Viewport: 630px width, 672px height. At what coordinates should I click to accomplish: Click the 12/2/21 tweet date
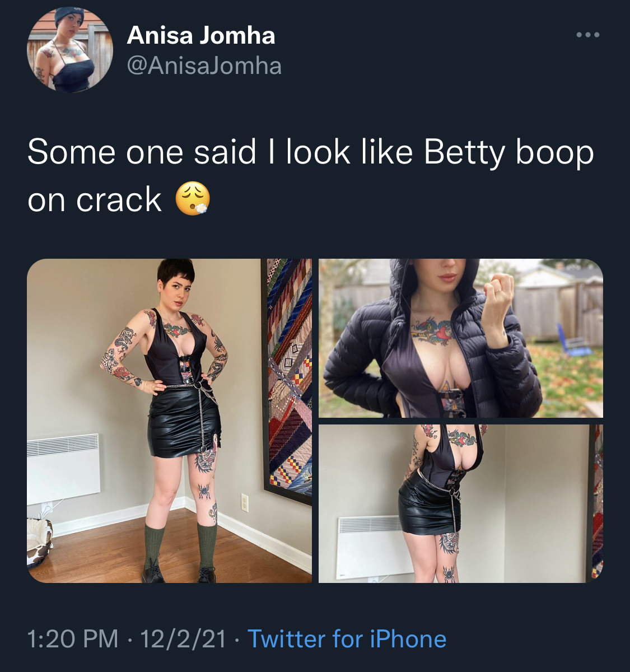183,638
